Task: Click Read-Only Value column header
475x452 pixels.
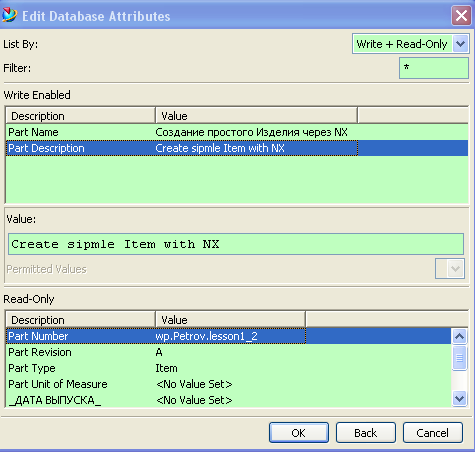Action: [x=230, y=320]
